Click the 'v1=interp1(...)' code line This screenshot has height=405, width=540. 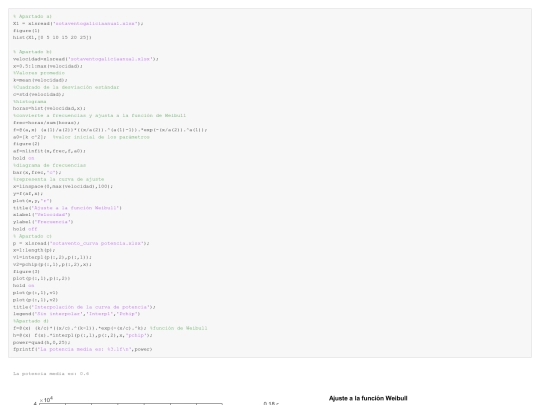[52, 257]
